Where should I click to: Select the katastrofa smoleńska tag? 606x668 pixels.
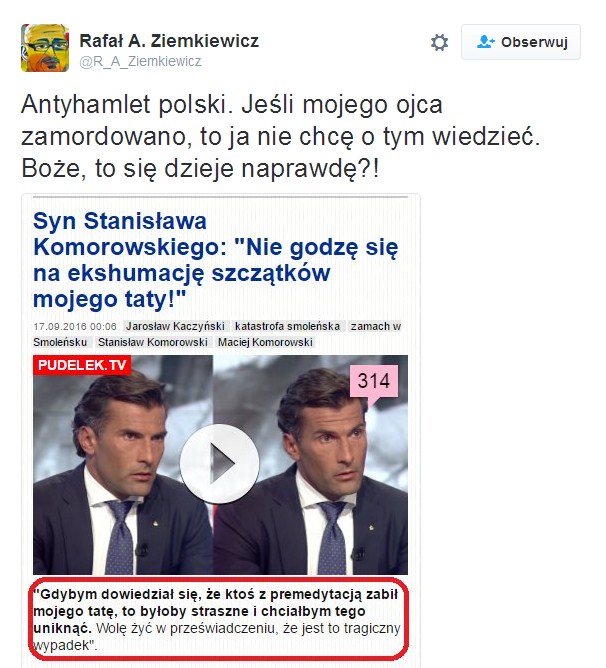coord(288,326)
